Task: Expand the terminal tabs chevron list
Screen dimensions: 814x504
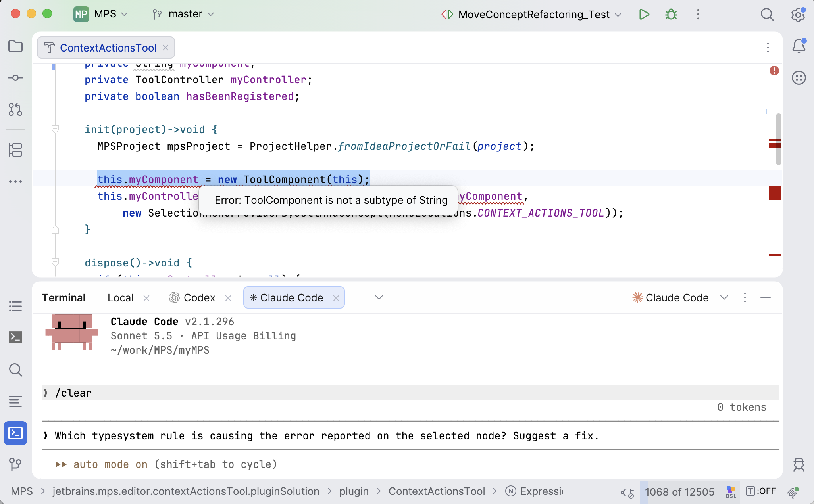Action: (379, 297)
